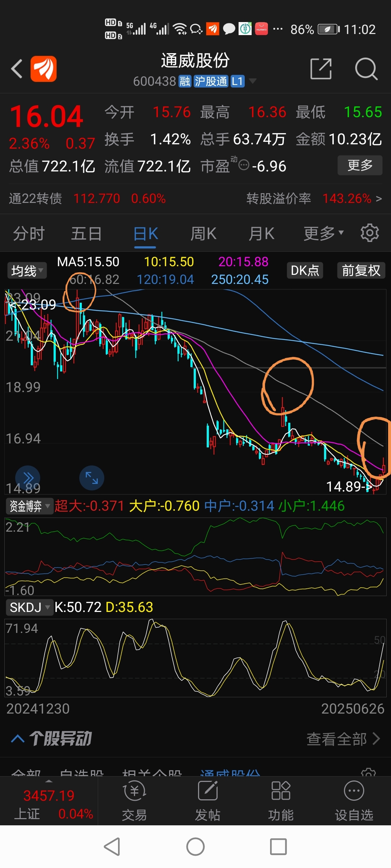Screen dimensions: 391x868
Task: Tap 设自选 add to watchlist
Action: [354, 801]
